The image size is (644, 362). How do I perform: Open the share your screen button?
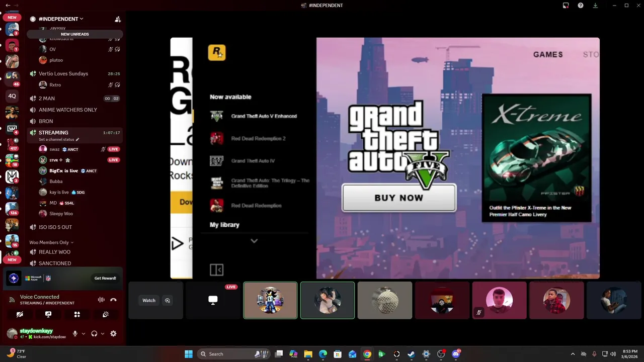pos(48,314)
